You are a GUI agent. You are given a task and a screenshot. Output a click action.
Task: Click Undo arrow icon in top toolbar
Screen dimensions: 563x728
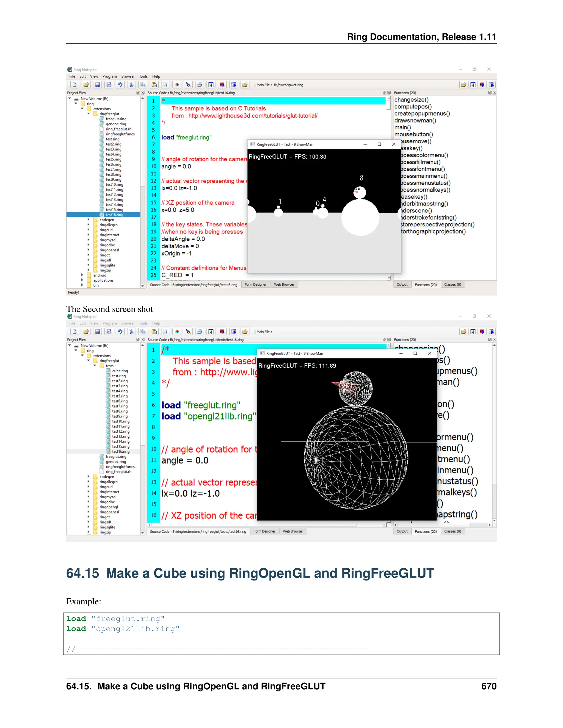[120, 85]
